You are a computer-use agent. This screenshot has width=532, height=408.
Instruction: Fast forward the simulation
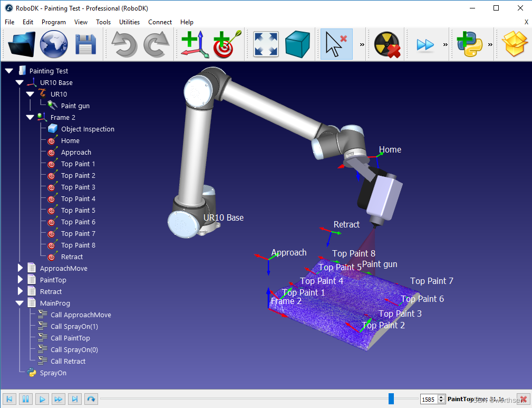pyautogui.click(x=59, y=399)
